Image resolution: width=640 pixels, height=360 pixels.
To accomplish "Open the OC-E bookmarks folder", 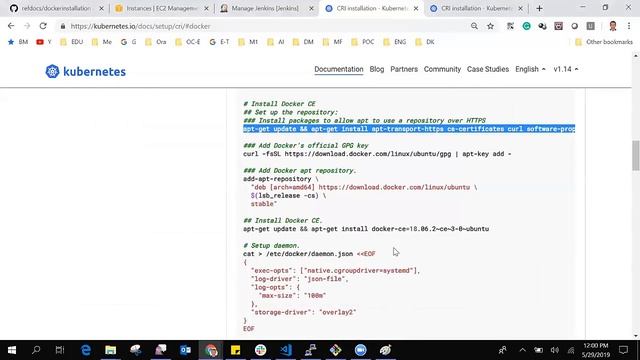I will click(x=187, y=42).
